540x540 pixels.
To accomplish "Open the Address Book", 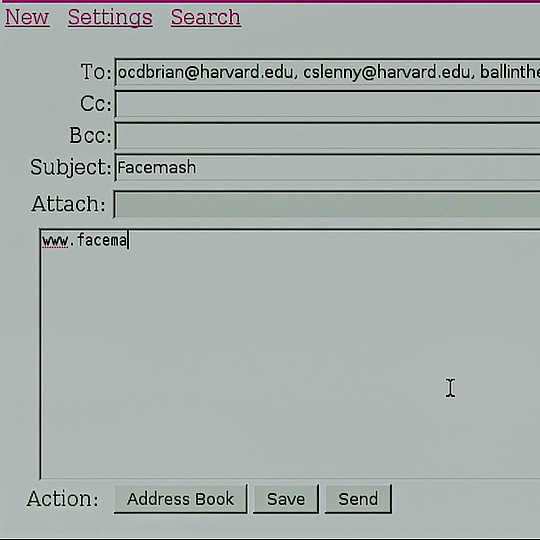I will pos(180,499).
